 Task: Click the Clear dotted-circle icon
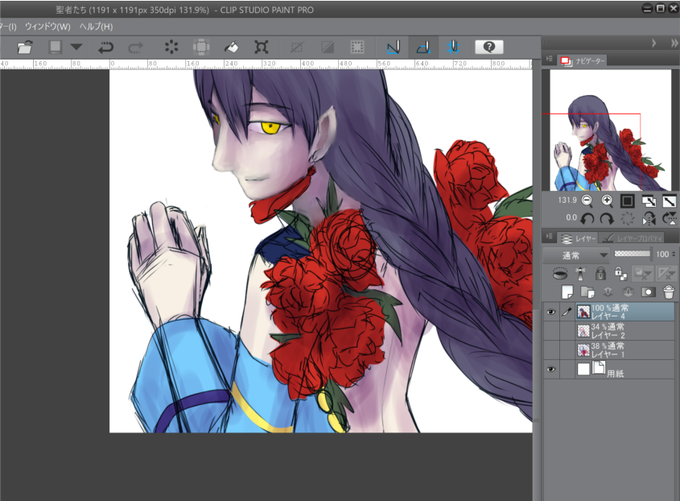coord(172,47)
